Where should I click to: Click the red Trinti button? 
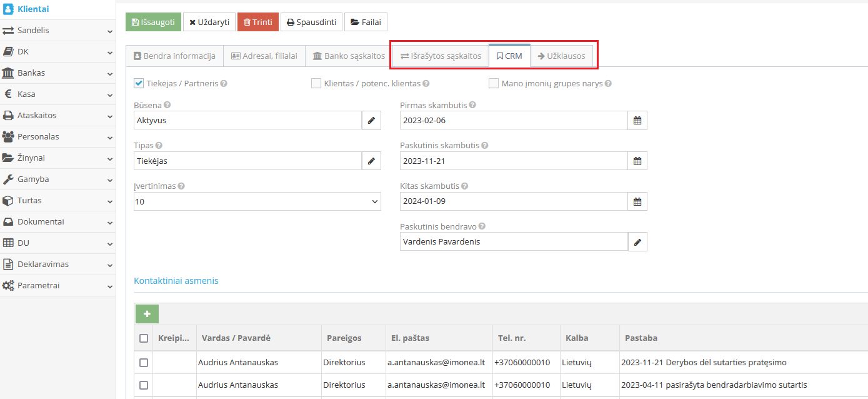[x=257, y=22]
